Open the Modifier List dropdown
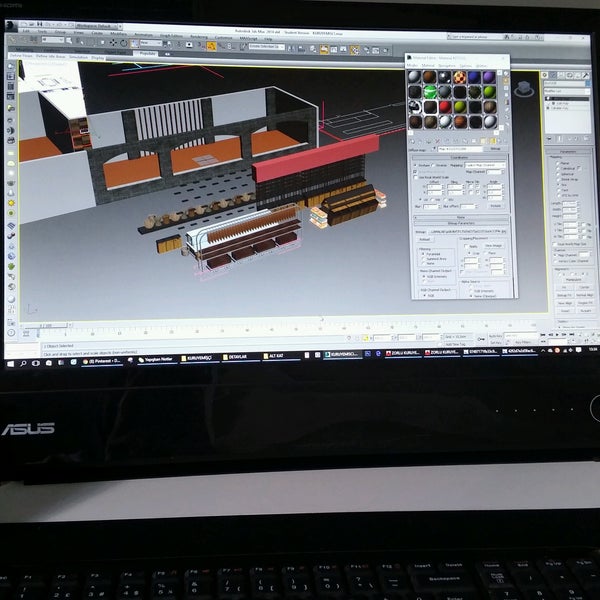 pos(567,91)
